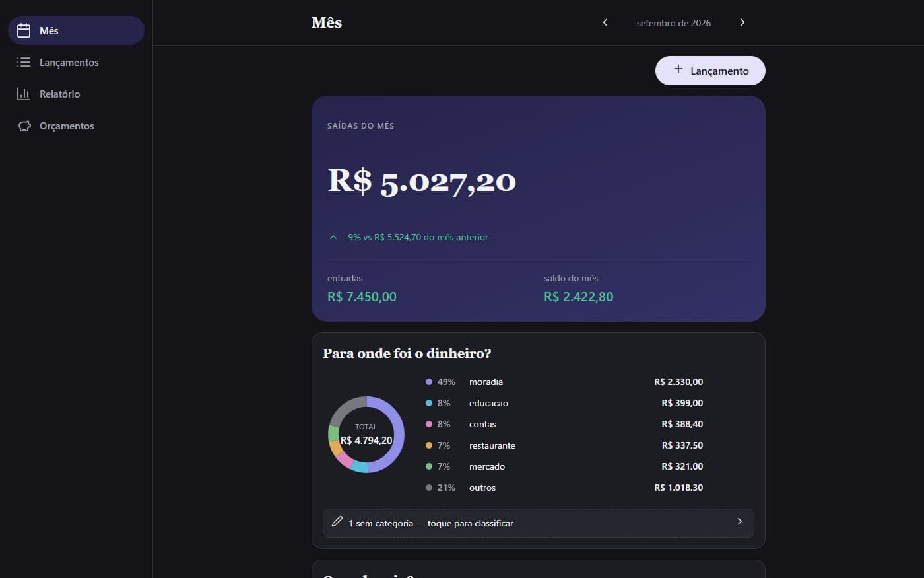Click the green mercado legend dot

pos(429,466)
